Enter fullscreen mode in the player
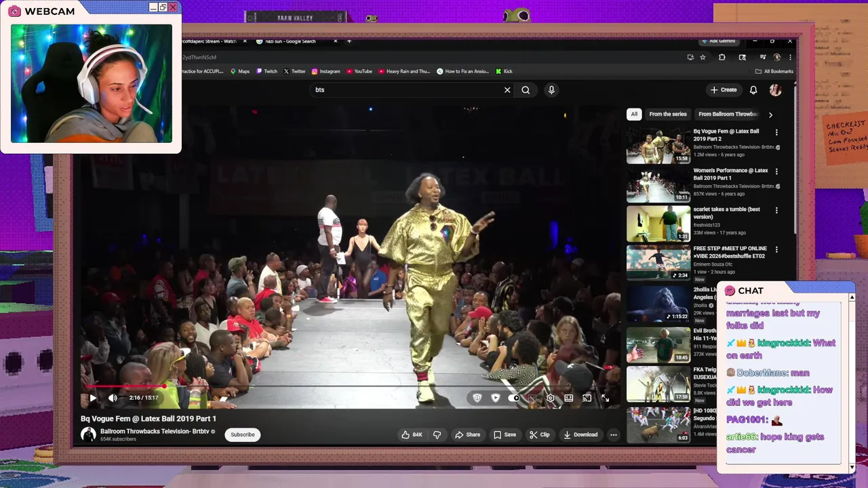Viewport: 868px width, 488px height. click(x=605, y=399)
